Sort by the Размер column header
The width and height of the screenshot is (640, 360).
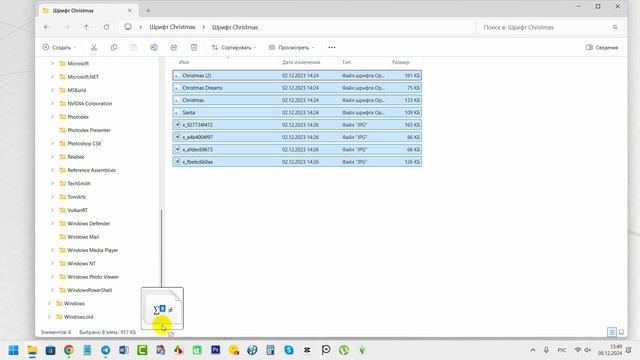coord(400,62)
